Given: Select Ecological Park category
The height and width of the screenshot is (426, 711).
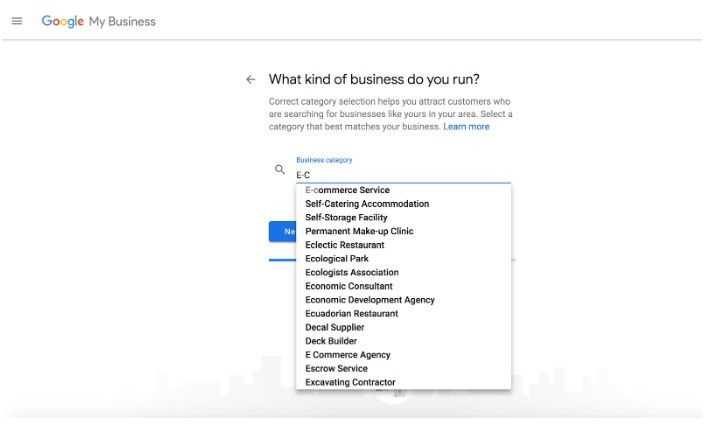Looking at the screenshot, I should tap(337, 259).
